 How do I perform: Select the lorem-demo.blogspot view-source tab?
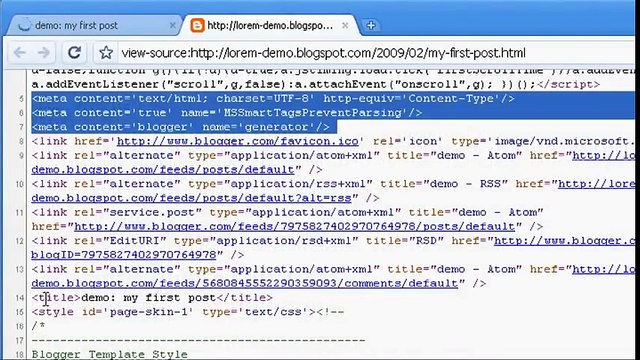pyautogui.click(x=269, y=26)
